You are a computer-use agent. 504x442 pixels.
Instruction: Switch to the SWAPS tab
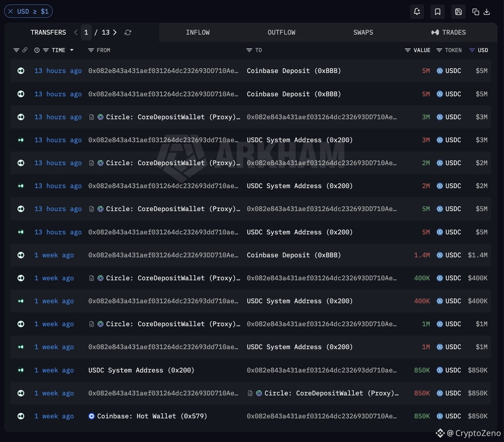pyautogui.click(x=363, y=32)
